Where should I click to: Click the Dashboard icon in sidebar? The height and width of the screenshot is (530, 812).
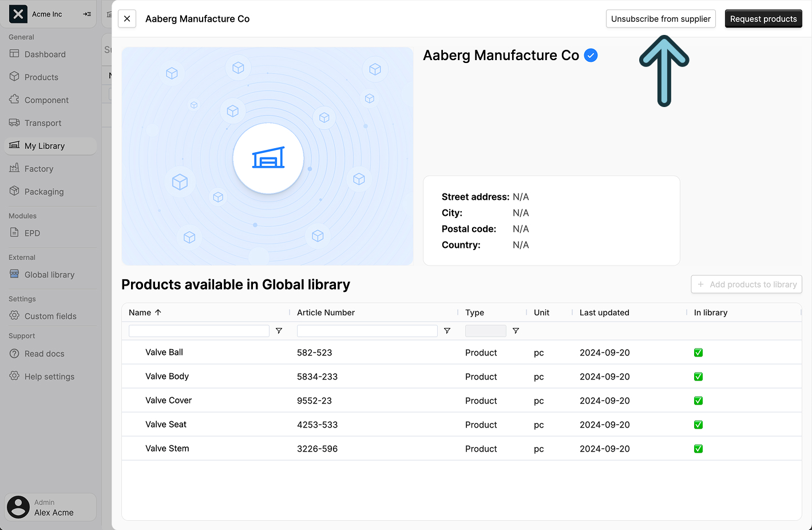pyautogui.click(x=14, y=54)
